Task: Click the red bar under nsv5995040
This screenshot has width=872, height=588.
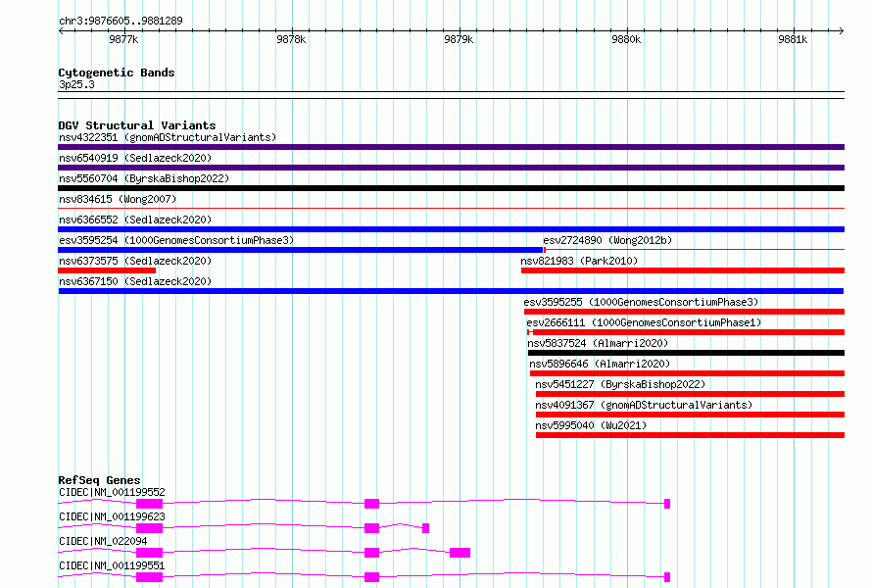Action: (x=690, y=435)
